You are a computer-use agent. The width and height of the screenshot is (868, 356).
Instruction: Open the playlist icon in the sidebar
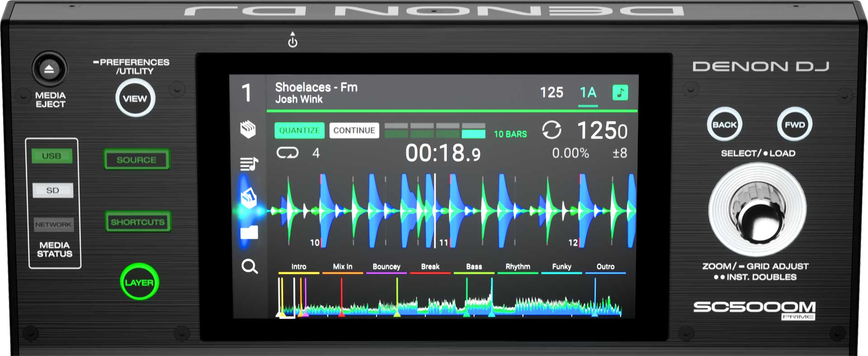(249, 163)
